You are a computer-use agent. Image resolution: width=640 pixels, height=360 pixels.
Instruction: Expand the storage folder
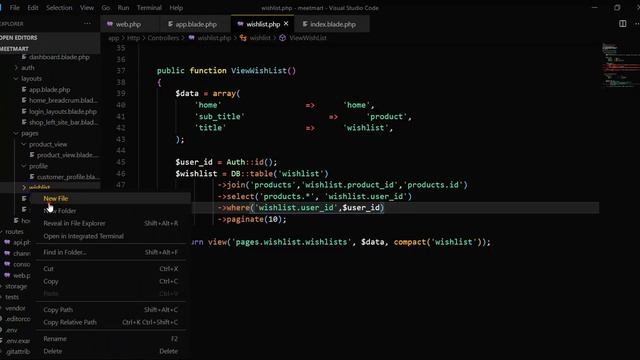click(x=16, y=287)
